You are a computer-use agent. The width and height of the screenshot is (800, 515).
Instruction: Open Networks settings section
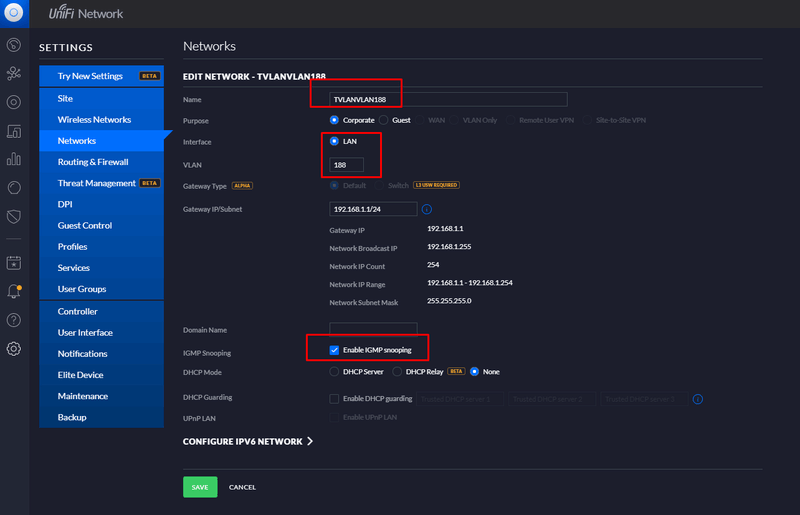point(102,141)
